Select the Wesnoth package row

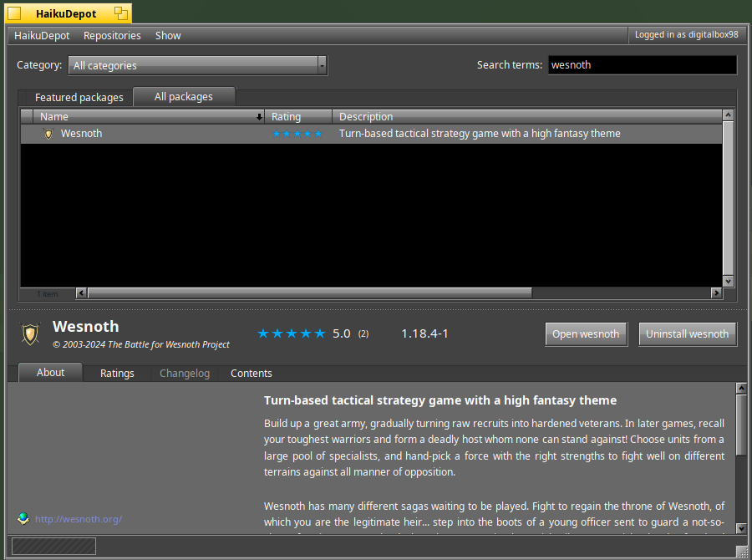(371, 134)
